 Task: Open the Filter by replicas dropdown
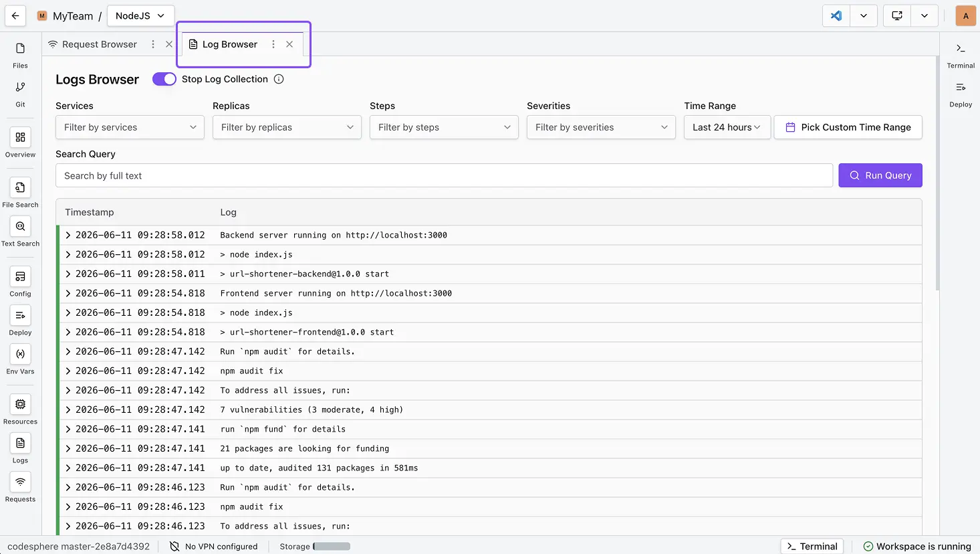click(x=287, y=127)
